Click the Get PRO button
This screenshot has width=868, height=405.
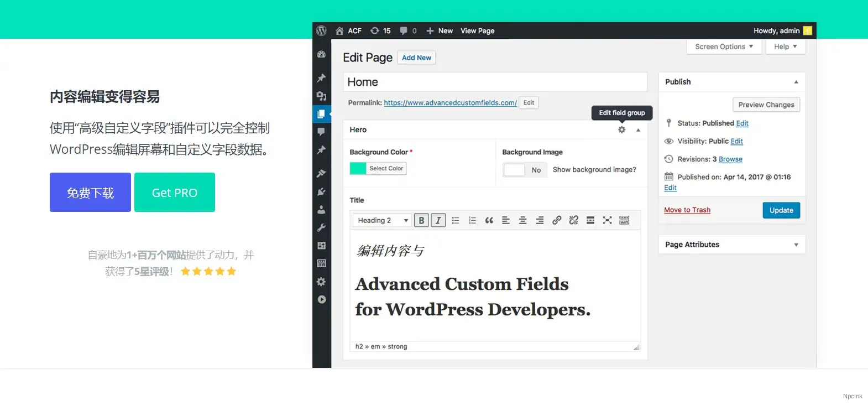[175, 192]
